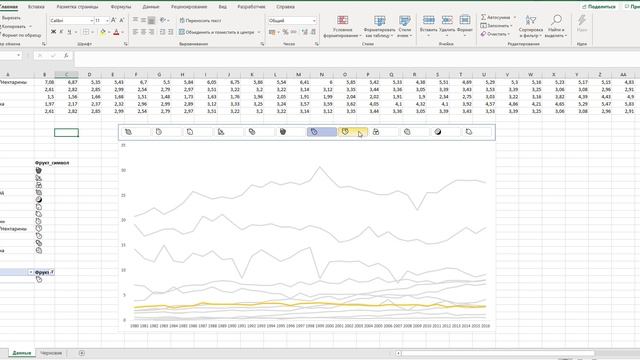Switch to the Данные ribbon tab
Screen dimensions: 640x360
click(151, 7)
